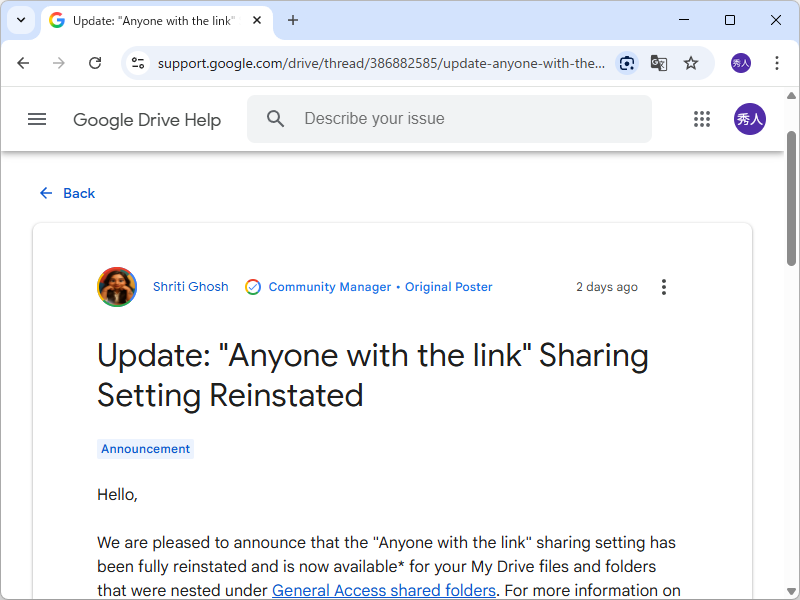Open the Google apps grid
Viewport: 800px width, 600px height.
tap(702, 119)
